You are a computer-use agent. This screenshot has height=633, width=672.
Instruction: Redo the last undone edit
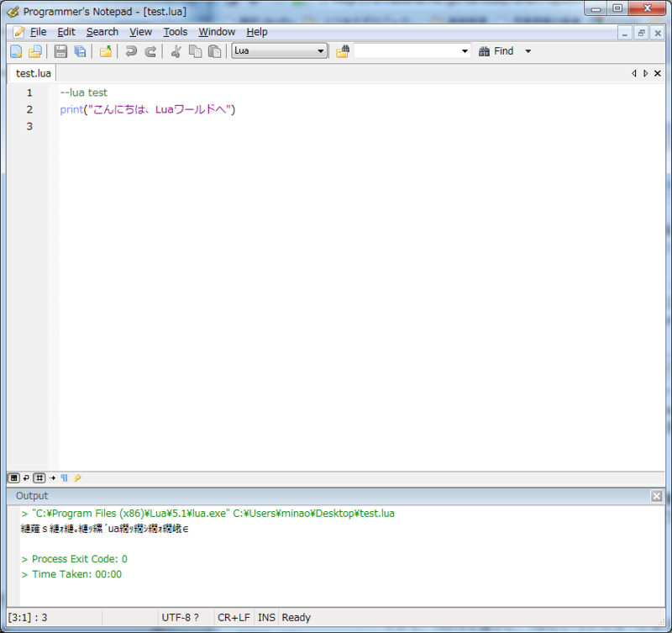point(150,51)
